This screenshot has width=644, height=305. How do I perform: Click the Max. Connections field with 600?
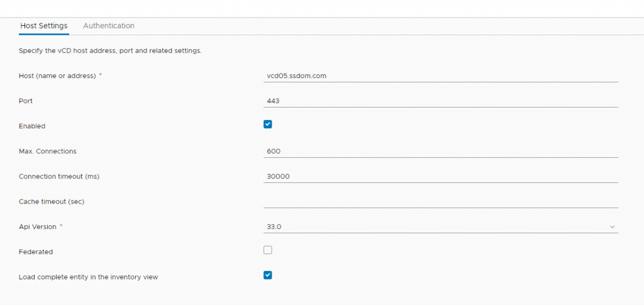tap(441, 151)
